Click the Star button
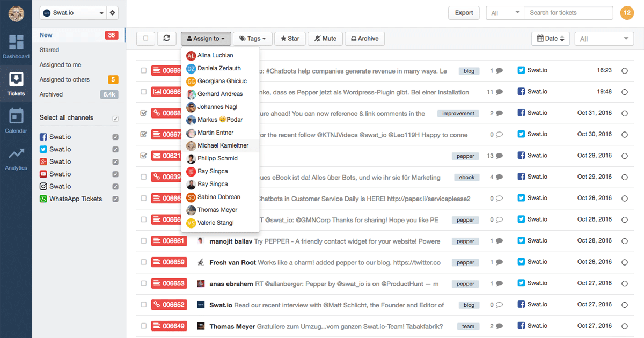This screenshot has height=338, width=644. point(290,39)
